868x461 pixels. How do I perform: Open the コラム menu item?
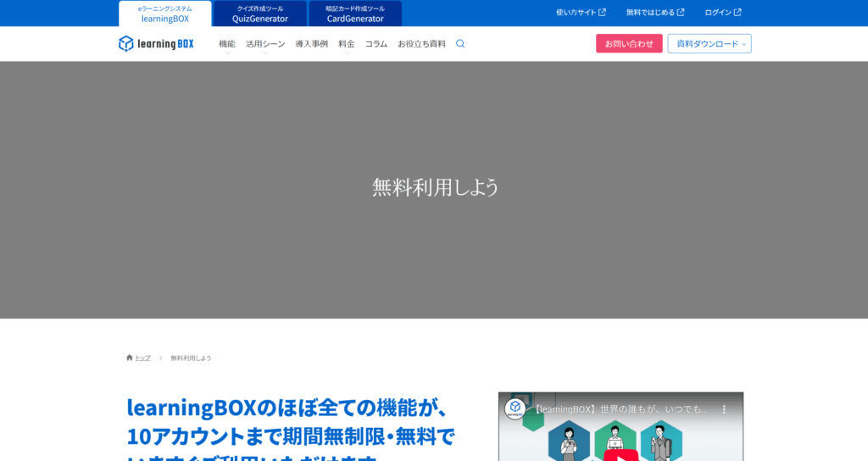coord(376,44)
